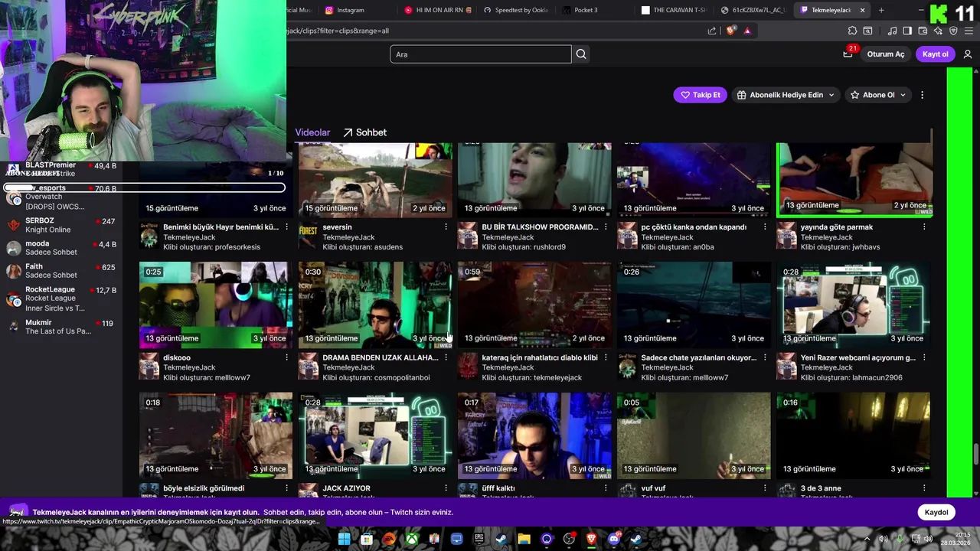Expand the Abone Ol dropdown arrow

tap(903, 95)
